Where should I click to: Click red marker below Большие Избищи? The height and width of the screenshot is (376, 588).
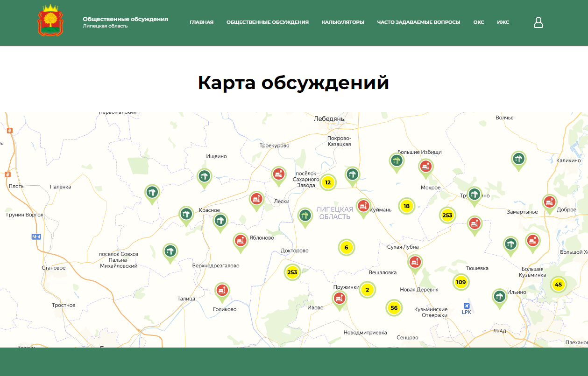(x=425, y=168)
